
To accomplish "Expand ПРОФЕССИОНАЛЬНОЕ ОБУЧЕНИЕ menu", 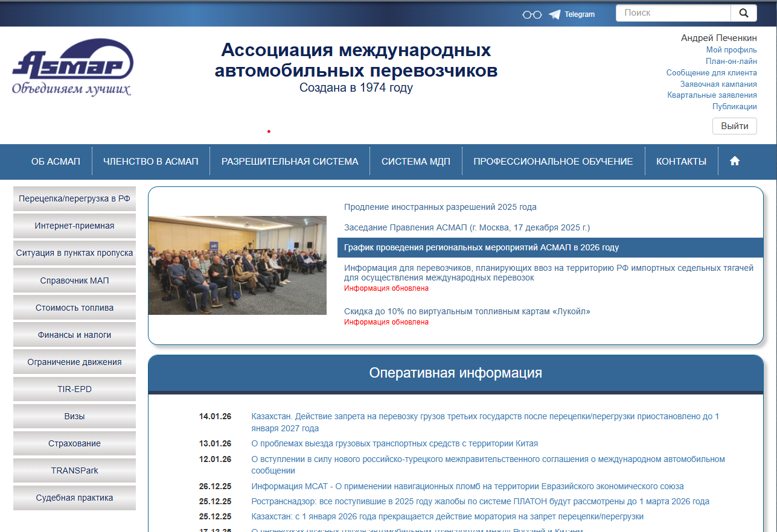I will point(552,161).
